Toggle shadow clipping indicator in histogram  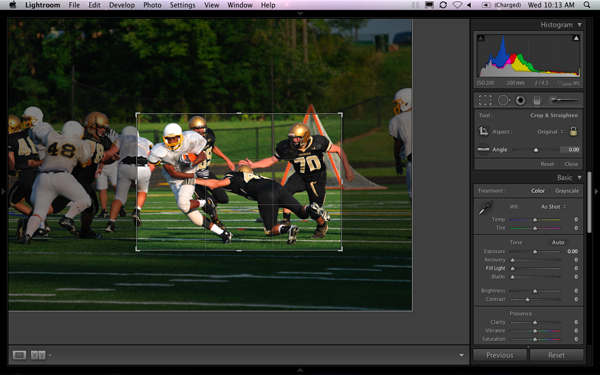[x=481, y=38]
